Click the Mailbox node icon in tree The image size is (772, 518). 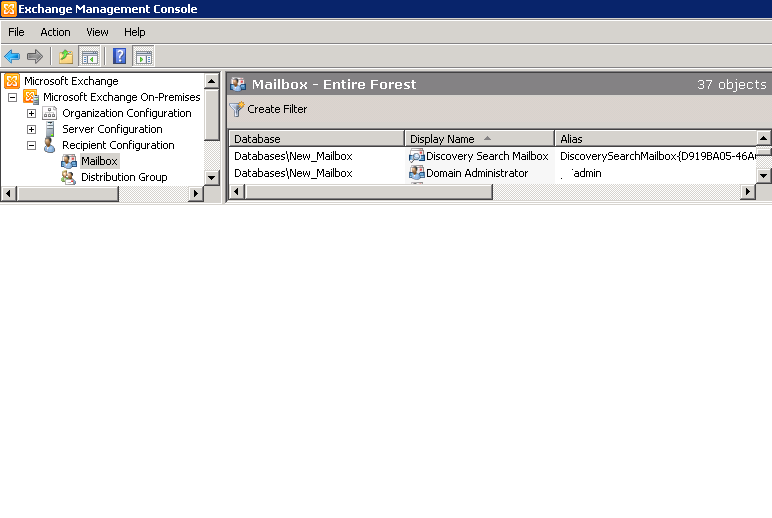(68, 161)
